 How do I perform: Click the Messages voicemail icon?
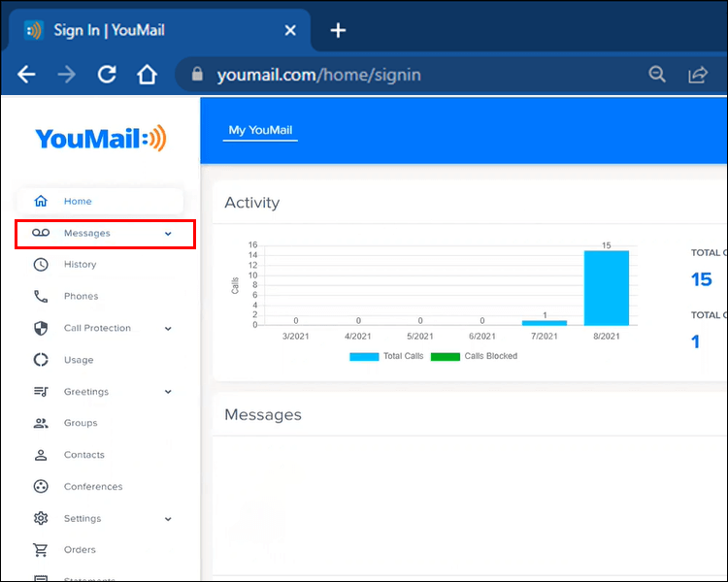41,233
